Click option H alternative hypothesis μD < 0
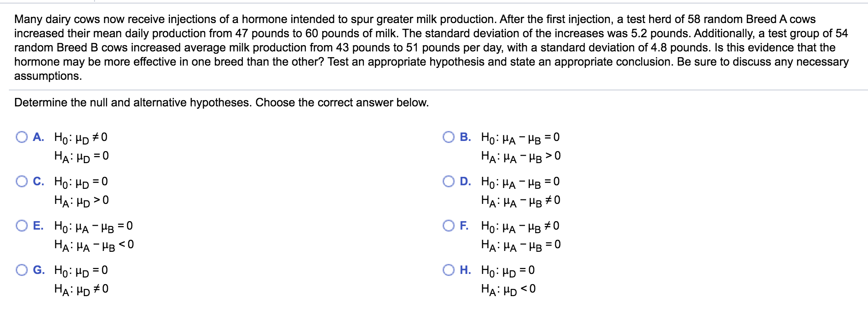Image resolution: width=868 pixels, height=336 pixels. point(508,289)
